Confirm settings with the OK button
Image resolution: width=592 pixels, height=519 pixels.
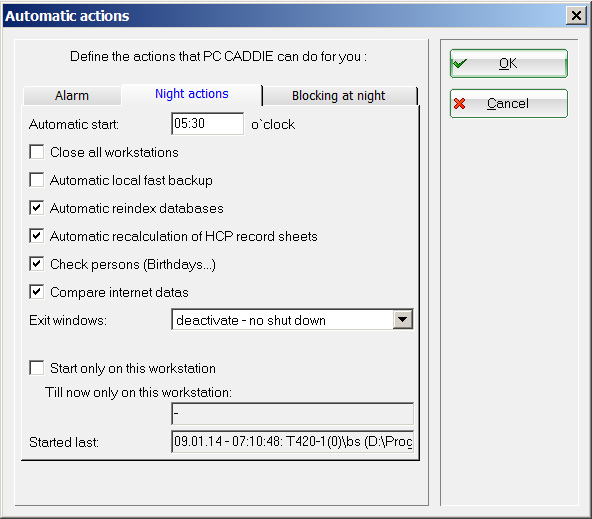(x=509, y=63)
